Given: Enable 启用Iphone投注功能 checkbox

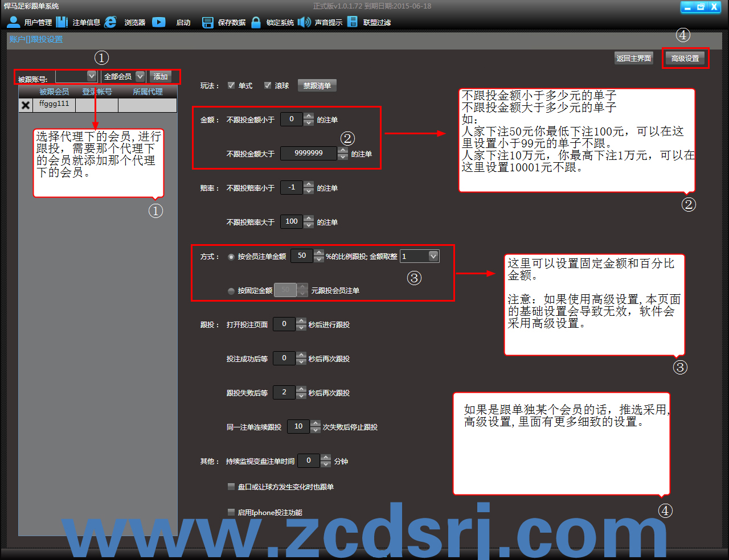Looking at the screenshot, I should [x=231, y=512].
